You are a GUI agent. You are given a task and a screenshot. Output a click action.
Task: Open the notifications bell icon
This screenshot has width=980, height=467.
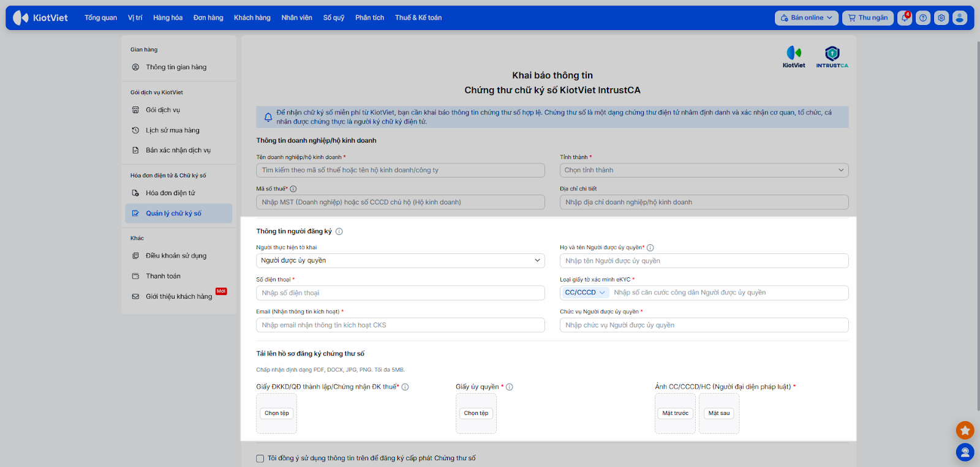pyautogui.click(x=905, y=18)
